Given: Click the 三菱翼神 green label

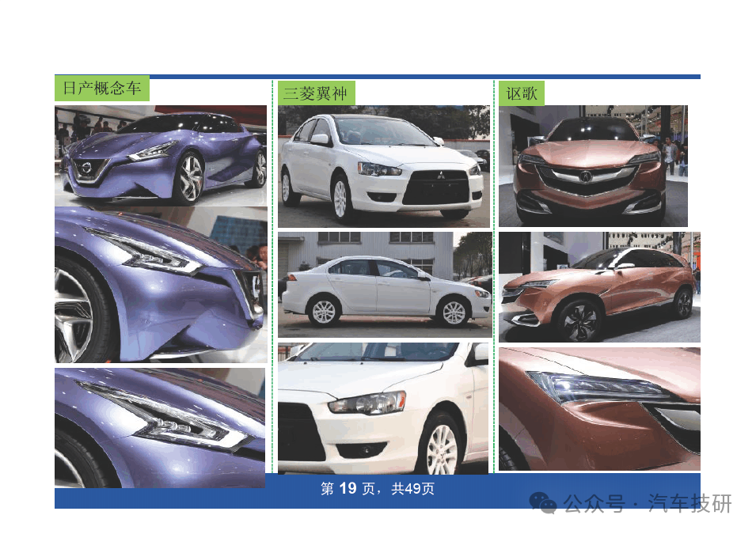Looking at the screenshot, I should pyautogui.click(x=317, y=93).
